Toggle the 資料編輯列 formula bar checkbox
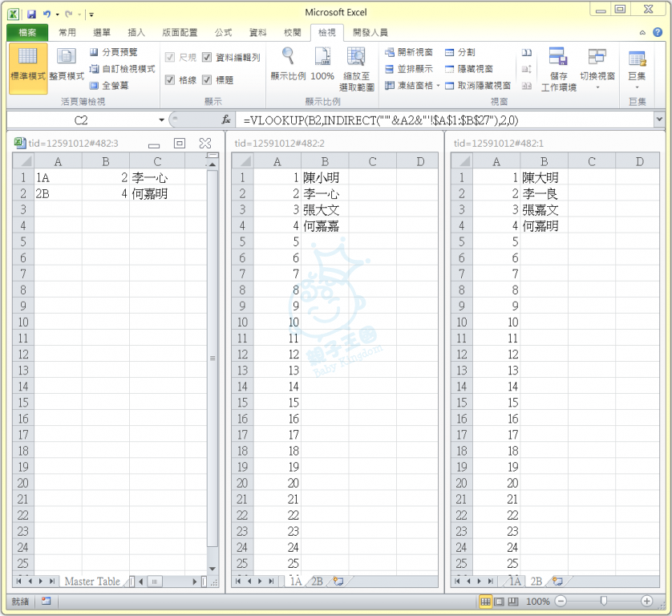Viewport: 672px width, 616px height. (x=207, y=58)
